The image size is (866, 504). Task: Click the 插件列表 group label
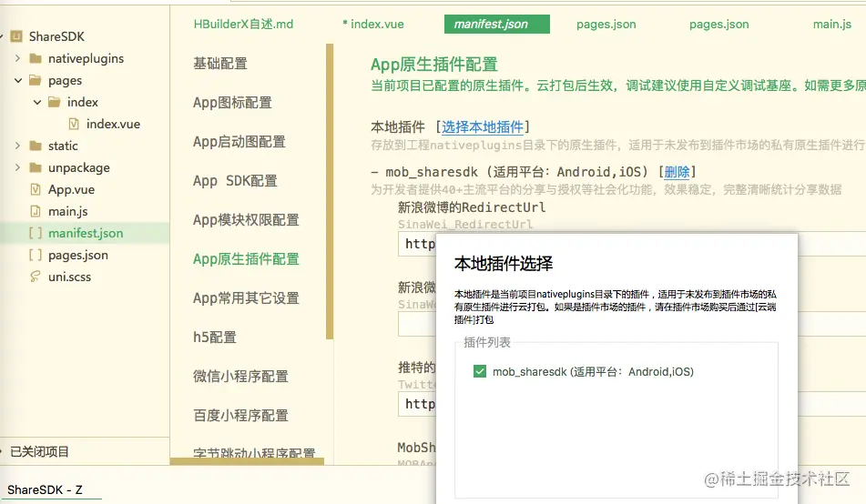(487, 342)
